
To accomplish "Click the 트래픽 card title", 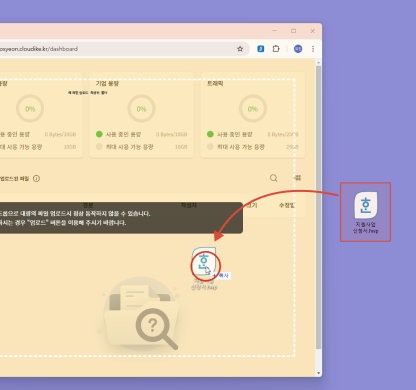I will (215, 83).
